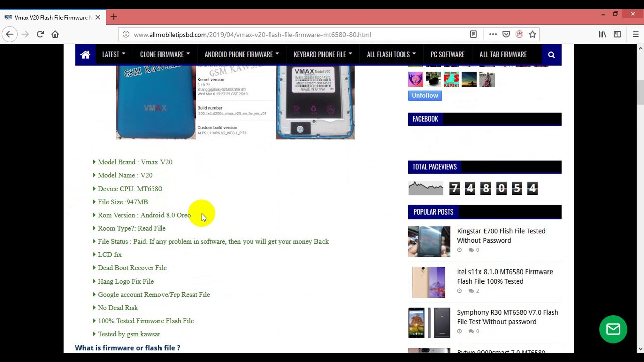Click the pageview counter chart graphic
The image size is (644, 362).
coord(426,188)
